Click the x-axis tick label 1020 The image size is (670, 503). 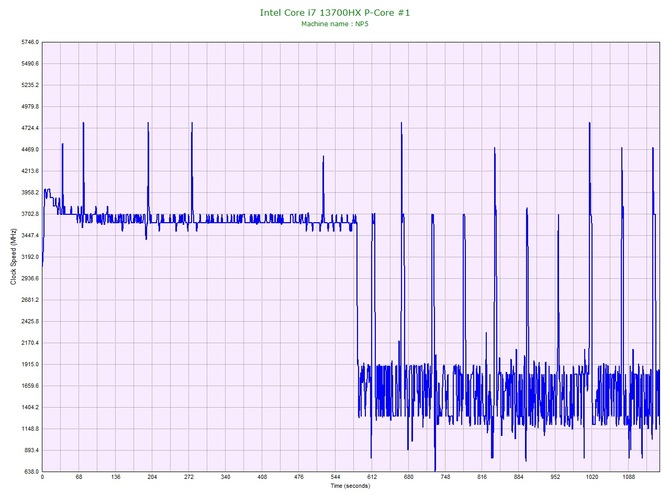click(592, 477)
